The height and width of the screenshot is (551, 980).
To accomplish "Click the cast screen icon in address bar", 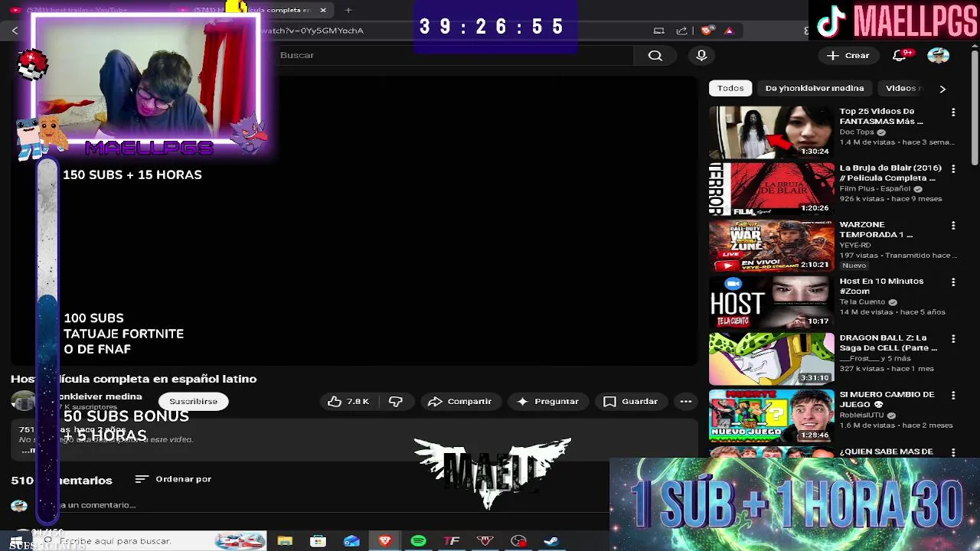I will tap(658, 31).
